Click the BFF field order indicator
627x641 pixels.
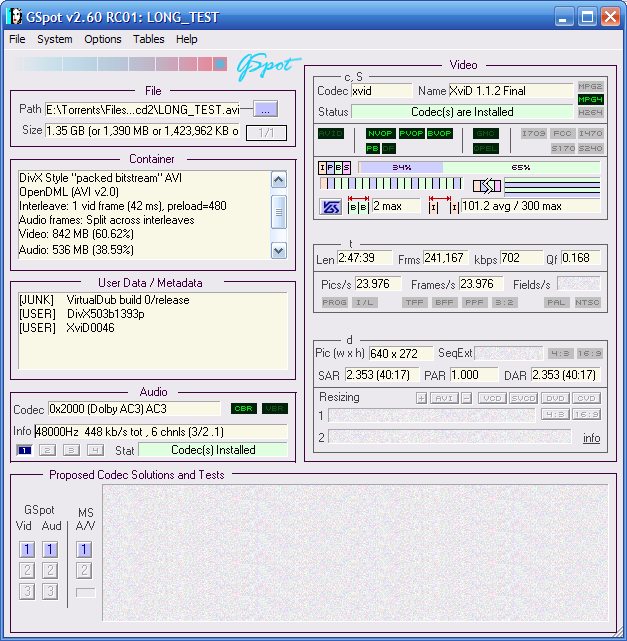pos(444,303)
